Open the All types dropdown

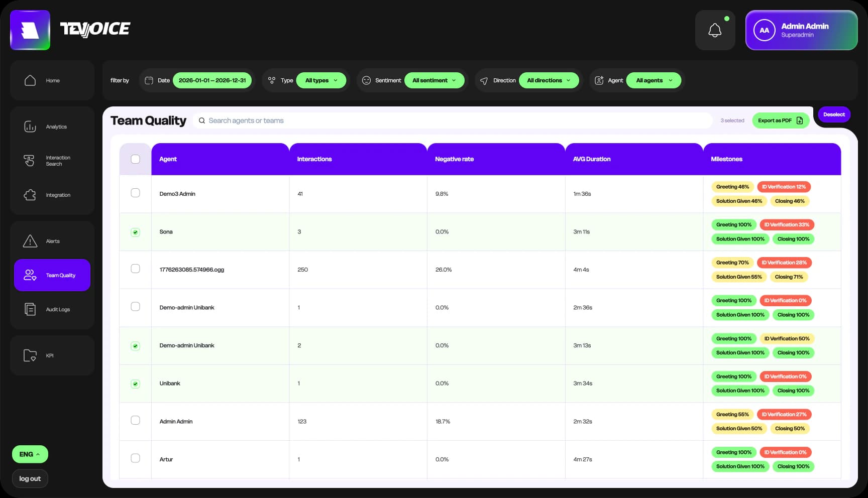click(321, 80)
